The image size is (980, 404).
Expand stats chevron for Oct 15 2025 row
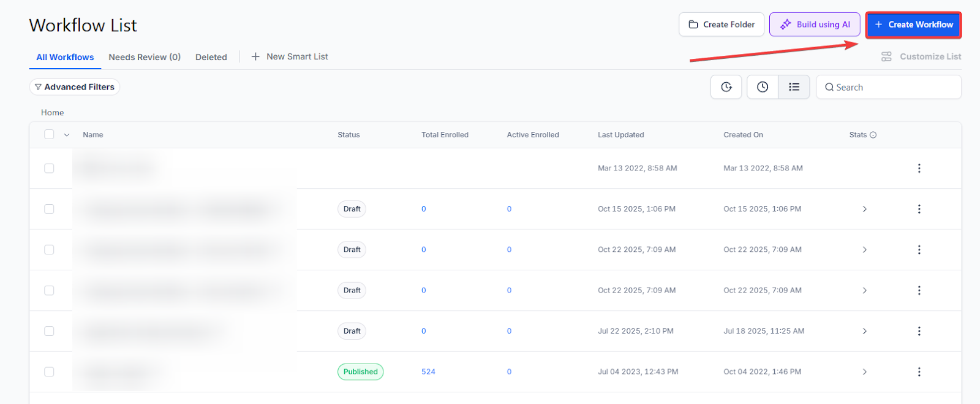tap(864, 209)
